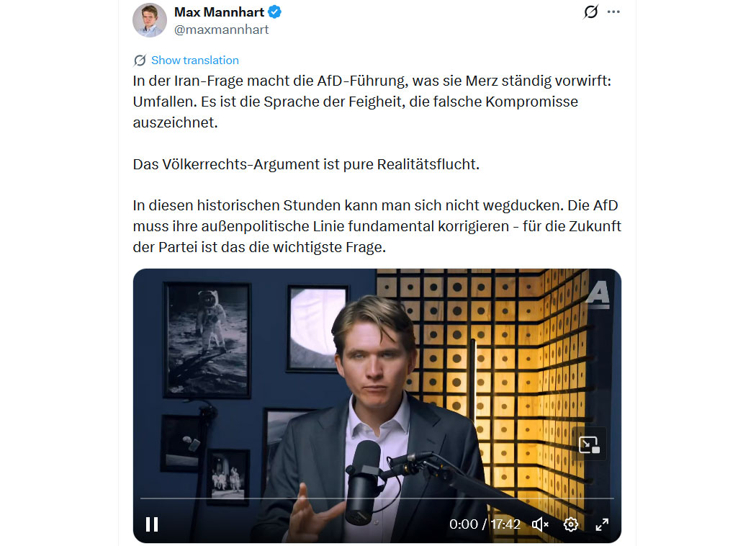Open Max Mannhart's profile avatar
This screenshot has height=546, width=756.
[150, 20]
